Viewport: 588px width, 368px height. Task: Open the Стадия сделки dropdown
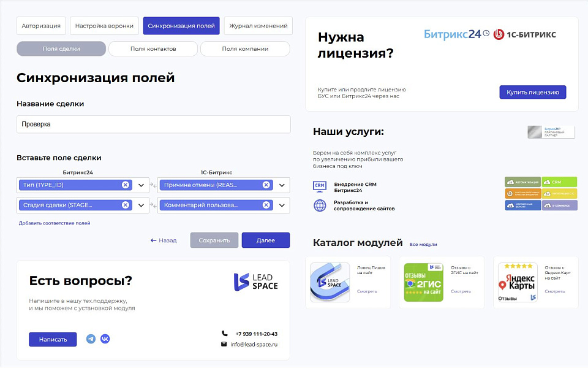[141, 205]
